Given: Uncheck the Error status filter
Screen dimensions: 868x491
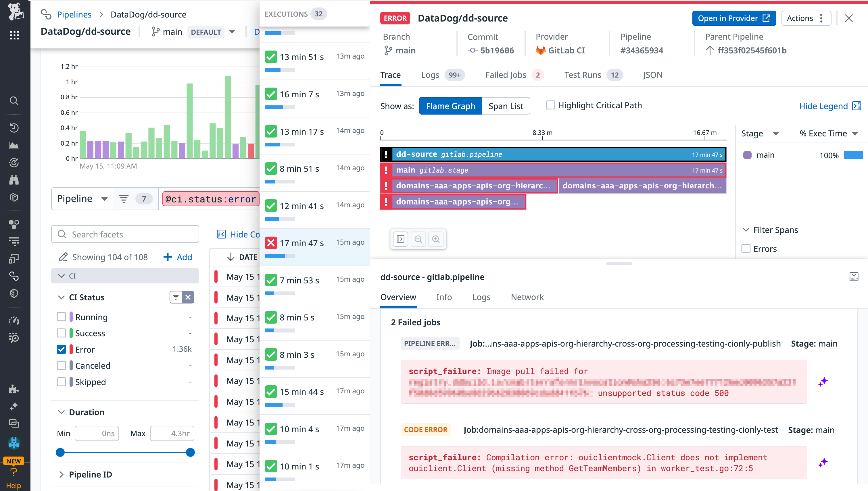Looking at the screenshot, I should pos(62,349).
